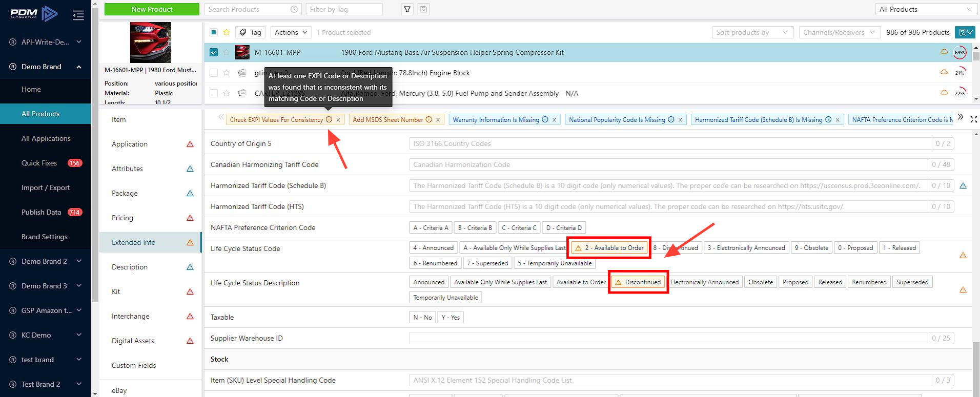980x397 pixels.
Task: Click the product image thumbnail
Action: (150, 43)
